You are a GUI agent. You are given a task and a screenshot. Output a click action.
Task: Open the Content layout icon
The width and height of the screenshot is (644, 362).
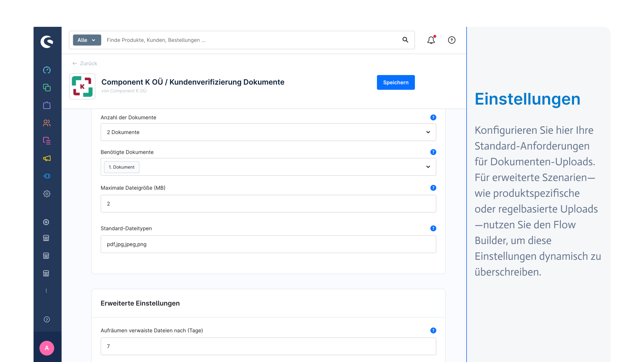coord(47,140)
